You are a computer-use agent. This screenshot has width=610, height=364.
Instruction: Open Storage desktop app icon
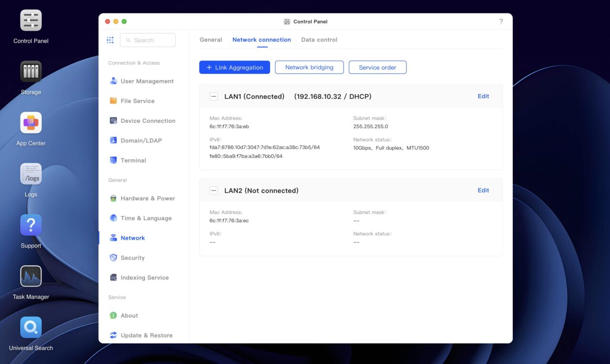click(31, 72)
